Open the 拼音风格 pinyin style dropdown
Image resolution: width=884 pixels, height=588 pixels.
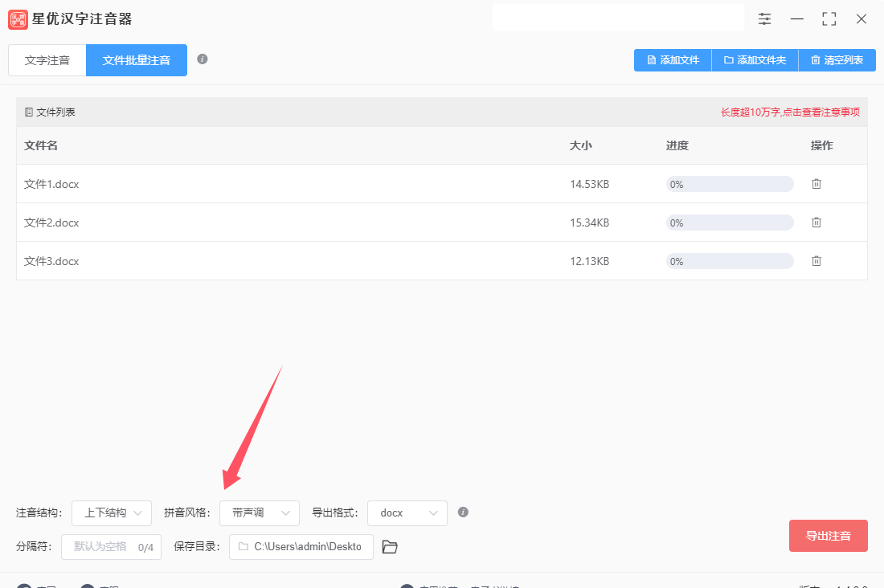(x=259, y=512)
